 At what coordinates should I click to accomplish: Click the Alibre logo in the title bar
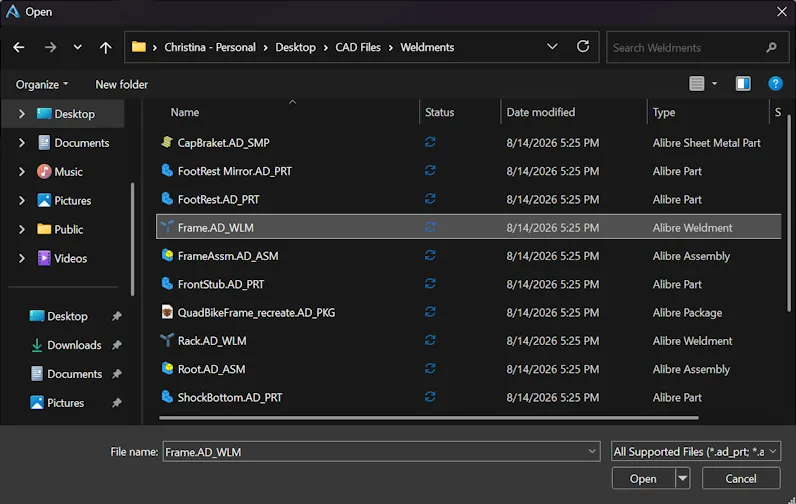coord(13,11)
